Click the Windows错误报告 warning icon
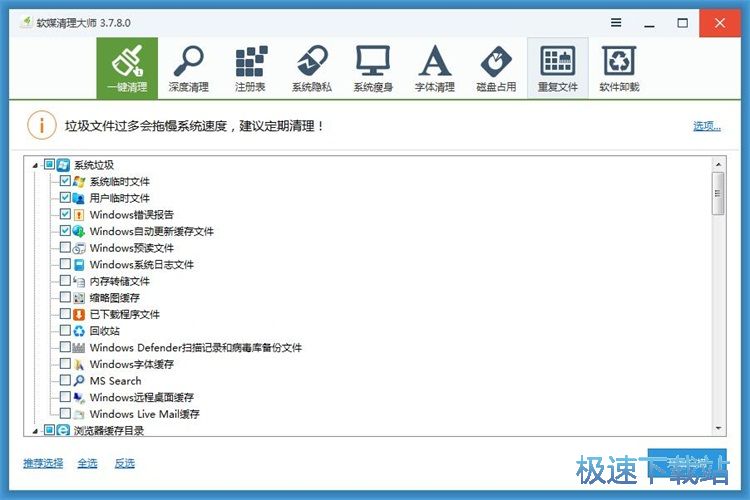The height and width of the screenshot is (500, 750). (79, 215)
